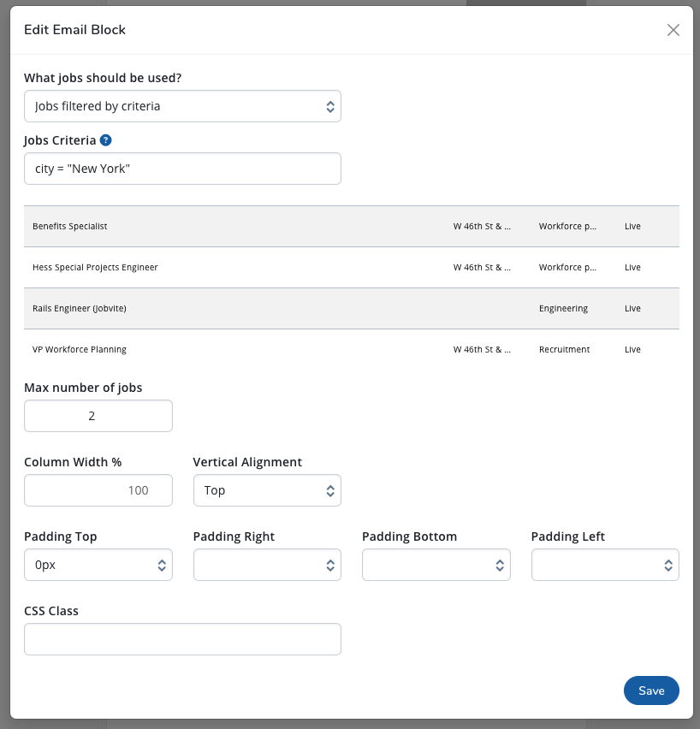Open the "What jobs should be used" dropdown
The height and width of the screenshot is (729, 700).
(182, 105)
